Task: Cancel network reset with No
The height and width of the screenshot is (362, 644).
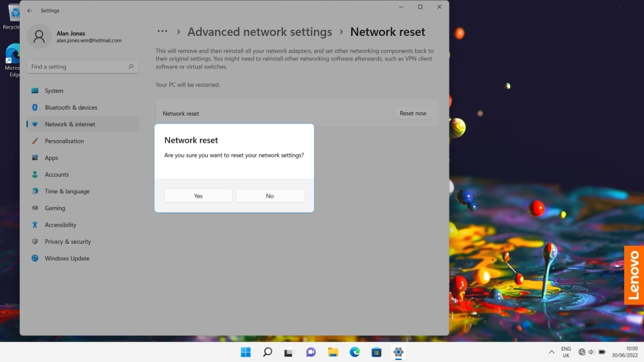Action: [270, 196]
